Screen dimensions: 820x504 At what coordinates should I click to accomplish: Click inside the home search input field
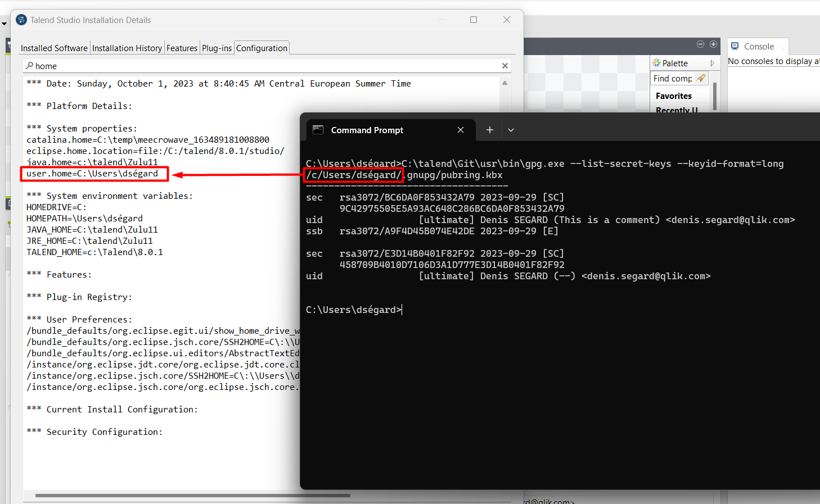(169, 66)
